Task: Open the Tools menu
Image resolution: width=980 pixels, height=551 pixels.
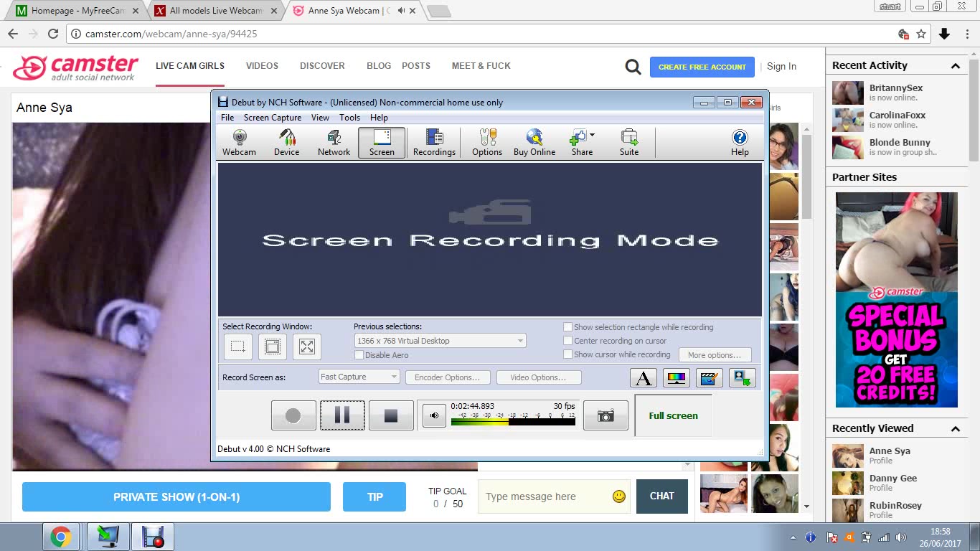Action: (x=349, y=118)
